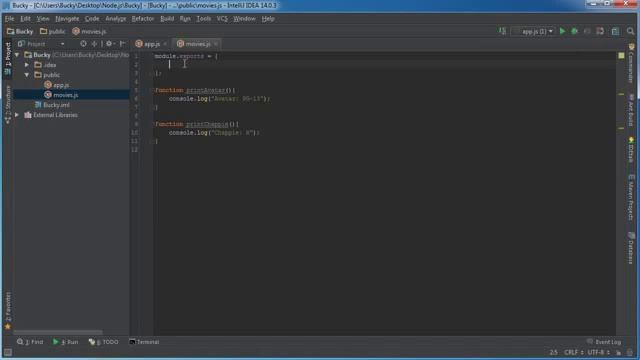Open the VCS menu
The width and height of the screenshot is (640, 360).
click(x=222, y=19)
